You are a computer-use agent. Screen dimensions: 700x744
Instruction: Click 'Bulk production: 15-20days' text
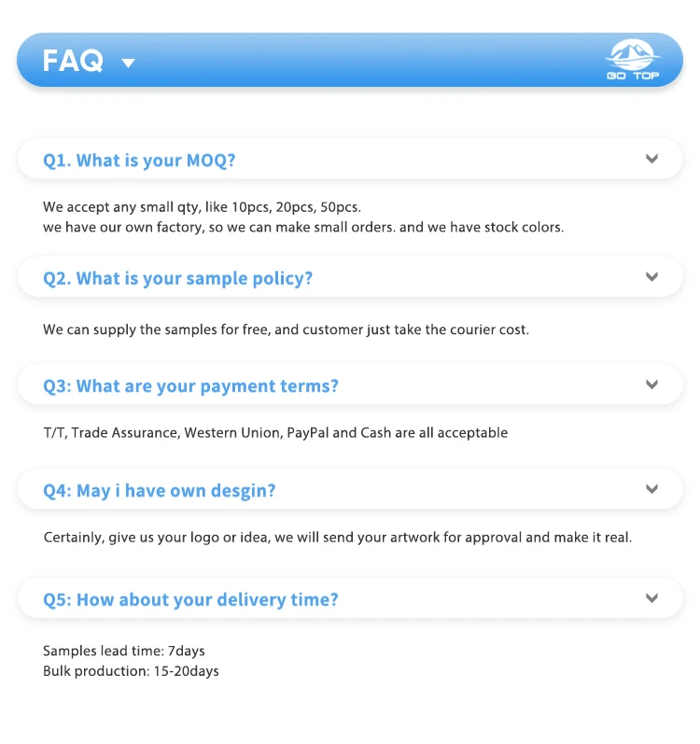[x=131, y=671]
